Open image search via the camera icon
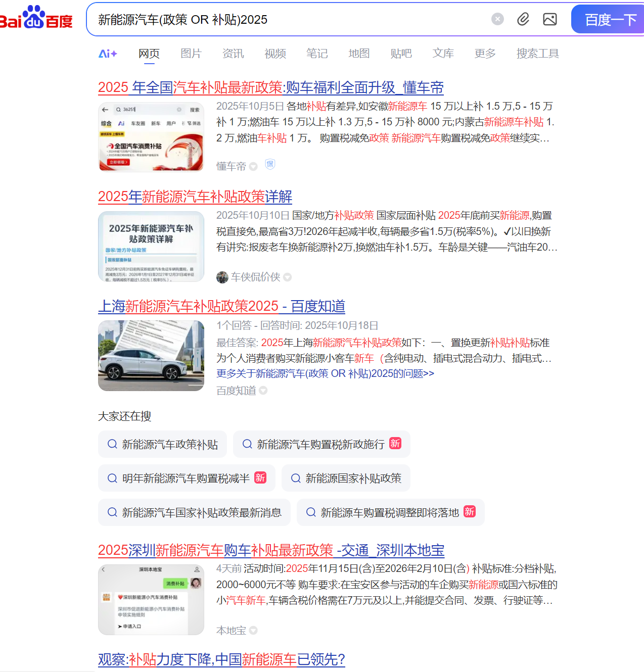Screen dimensions: 644x672 click(x=549, y=19)
